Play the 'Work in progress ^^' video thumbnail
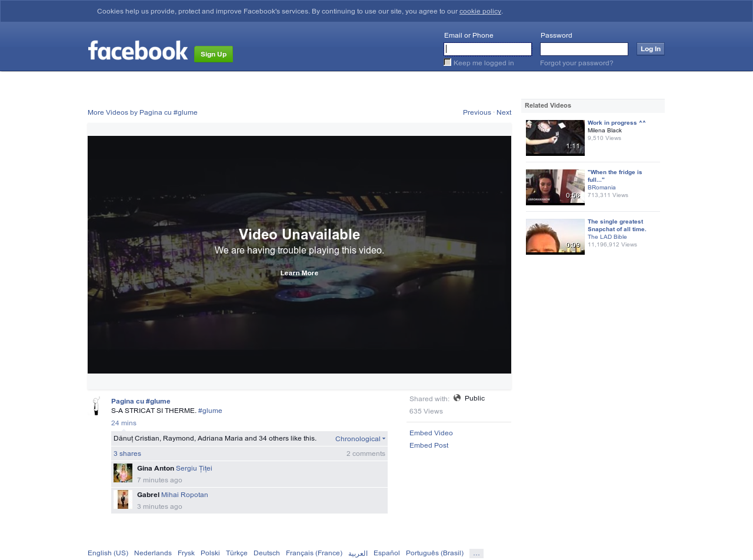 click(555, 138)
